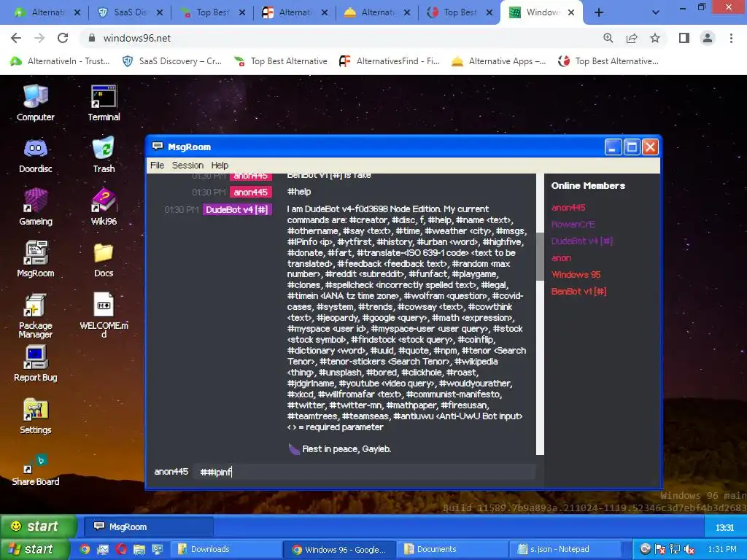Viewport: 747px width, 560px height.
Task: Close the SaaS Dis browser tab
Action: (160, 13)
